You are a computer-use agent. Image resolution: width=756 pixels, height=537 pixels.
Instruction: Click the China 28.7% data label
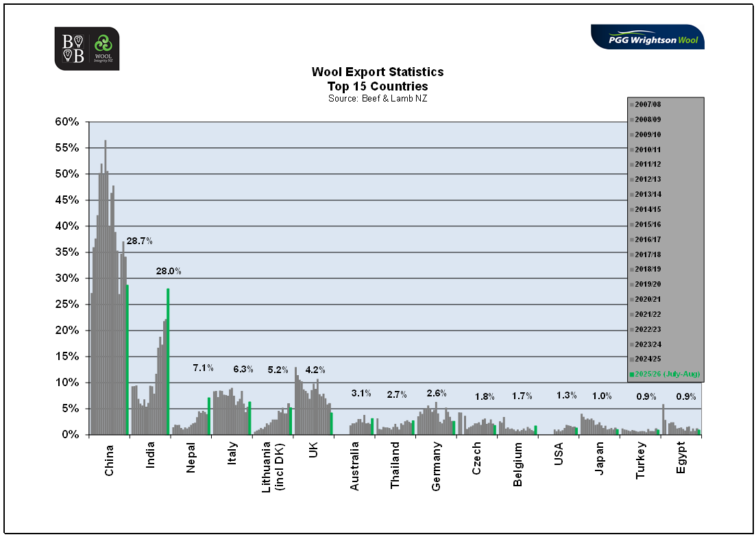(139, 241)
